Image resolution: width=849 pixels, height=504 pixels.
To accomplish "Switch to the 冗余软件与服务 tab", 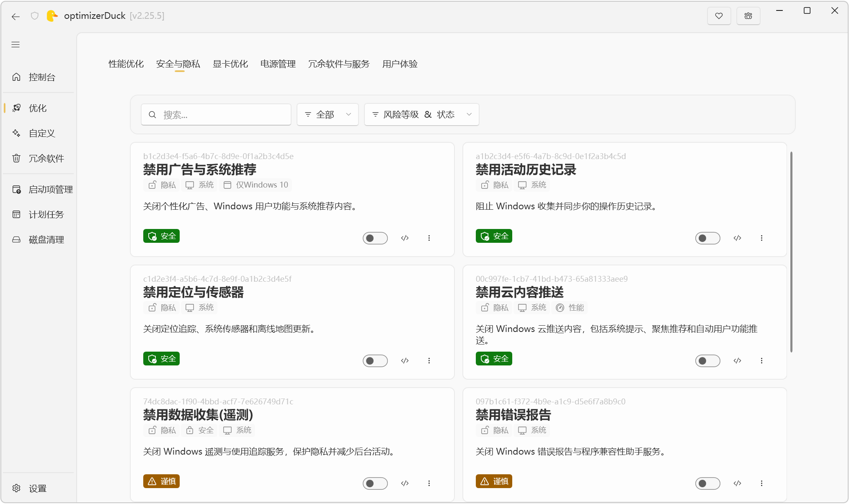I will 339,64.
